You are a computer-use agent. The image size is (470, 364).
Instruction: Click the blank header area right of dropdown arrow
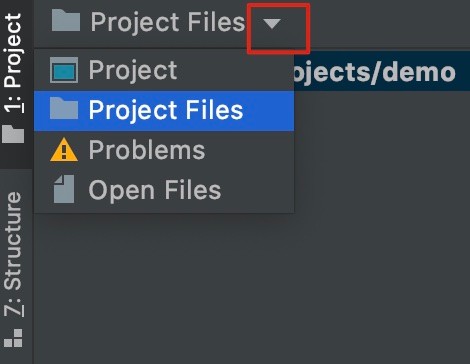[390, 23]
